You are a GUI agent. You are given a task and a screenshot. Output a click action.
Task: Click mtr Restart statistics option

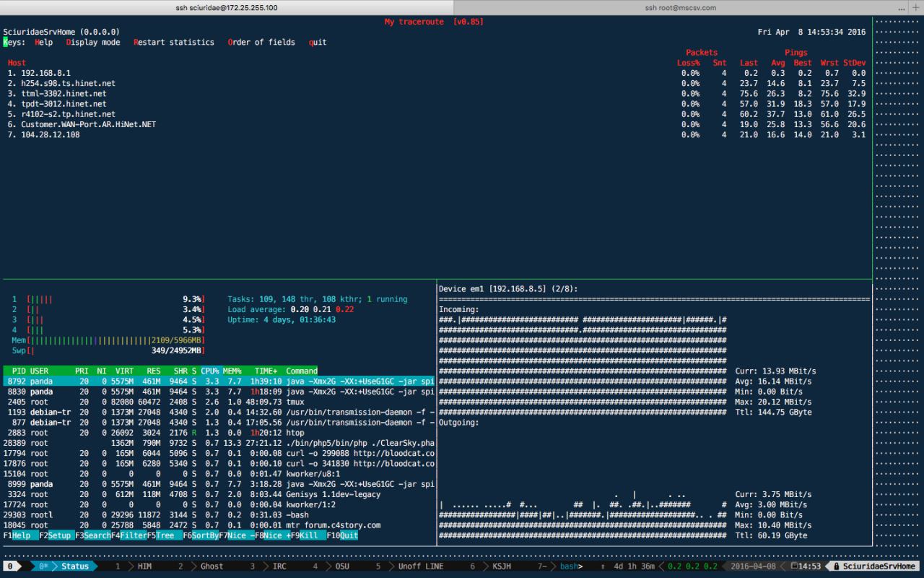pyautogui.click(x=174, y=43)
